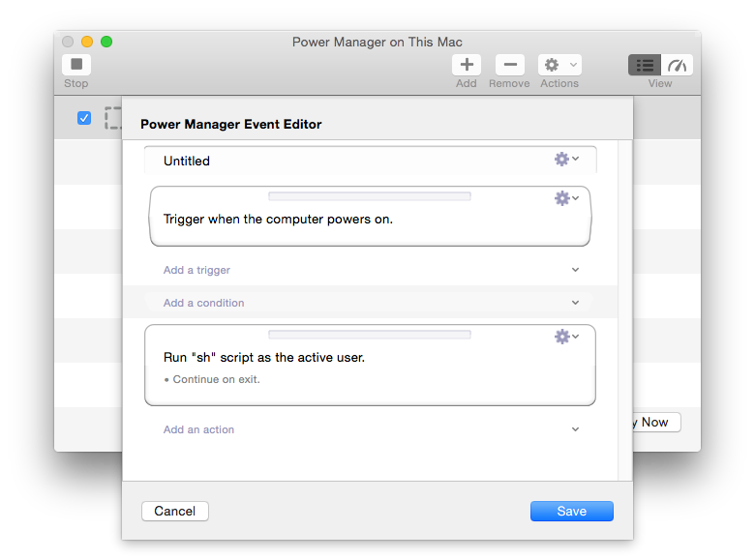Open the toolbar Actions gear menu
Image resolution: width=755 pixels, height=560 pixels.
(560, 65)
